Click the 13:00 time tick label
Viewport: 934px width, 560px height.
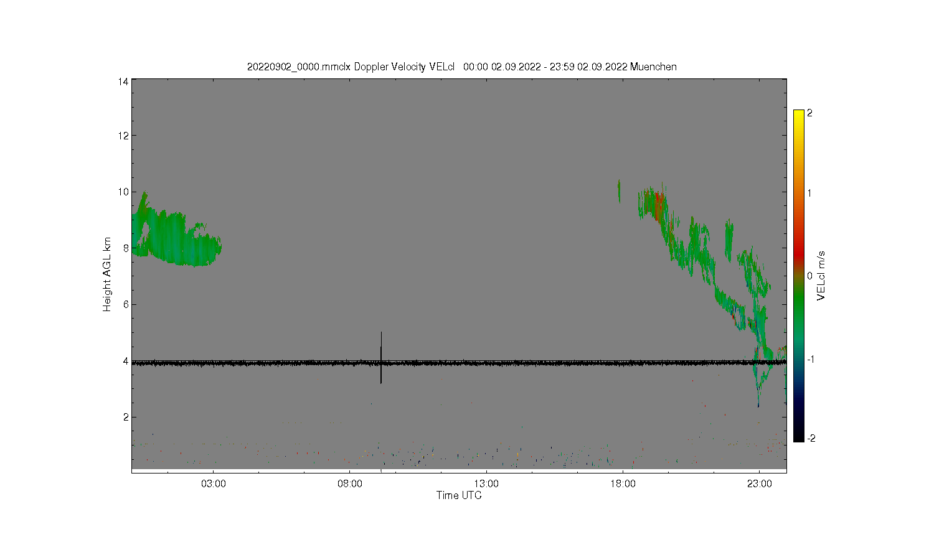(486, 483)
